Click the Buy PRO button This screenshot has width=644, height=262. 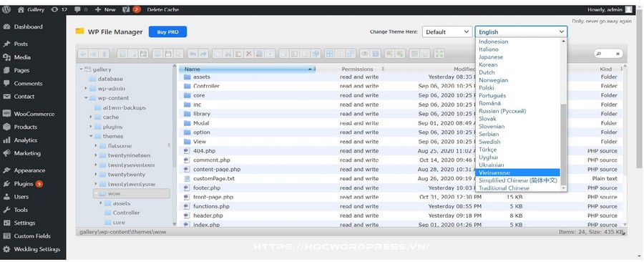[167, 31]
